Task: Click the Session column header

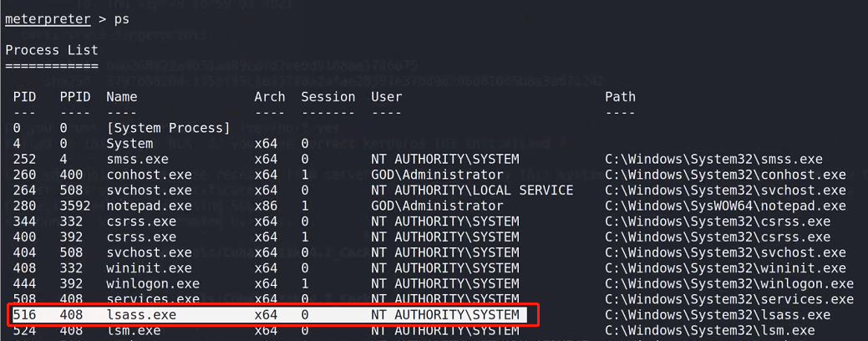Action: coord(328,97)
